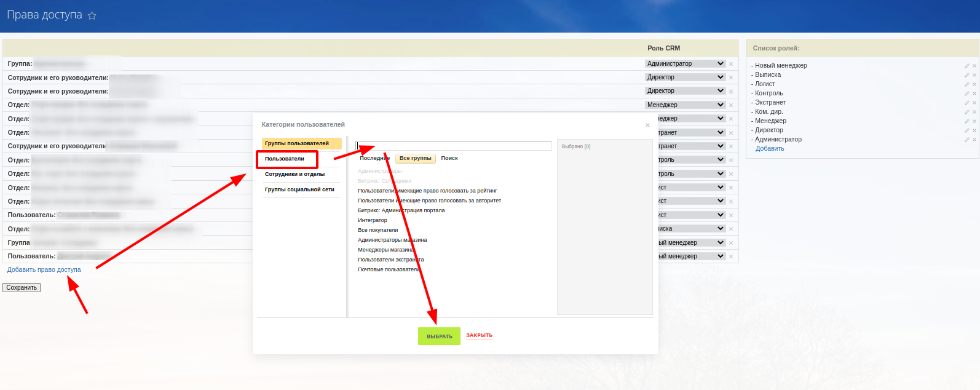980x390 pixels.
Task: Edit the Новый менеджер role with pencil icon
Action: click(x=966, y=66)
